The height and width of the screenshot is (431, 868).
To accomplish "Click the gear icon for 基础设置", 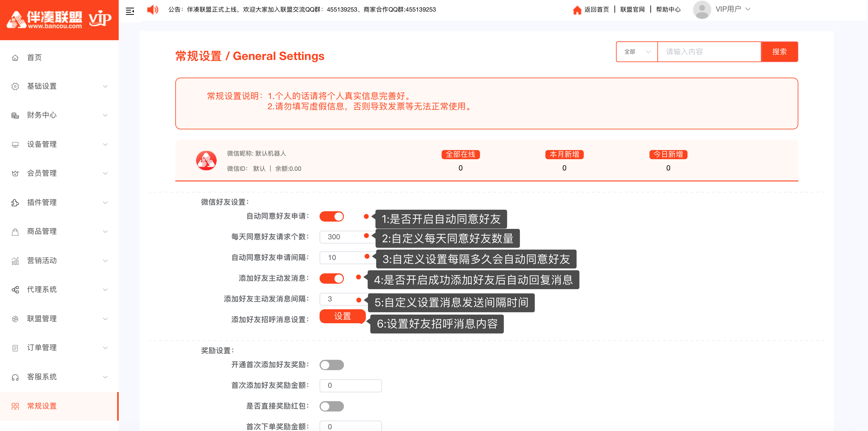I will tap(15, 86).
